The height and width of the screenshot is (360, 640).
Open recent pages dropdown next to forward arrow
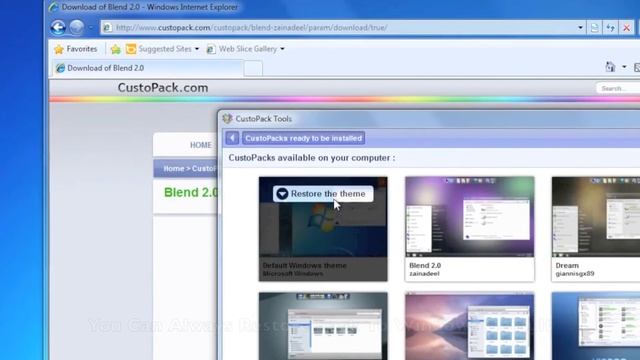point(91,28)
